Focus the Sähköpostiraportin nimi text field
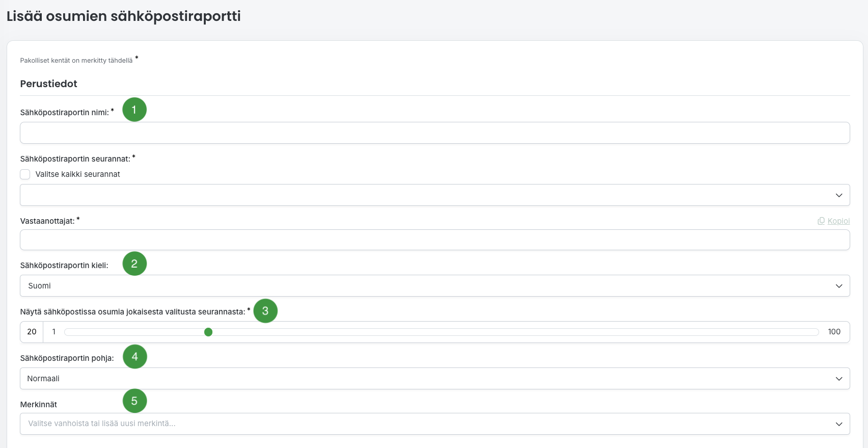Screen dimensions: 868x448 tap(435, 133)
